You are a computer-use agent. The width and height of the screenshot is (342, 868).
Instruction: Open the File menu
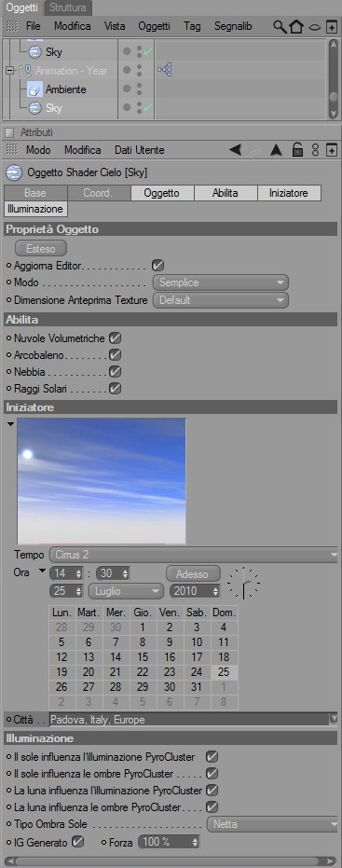tap(34, 26)
